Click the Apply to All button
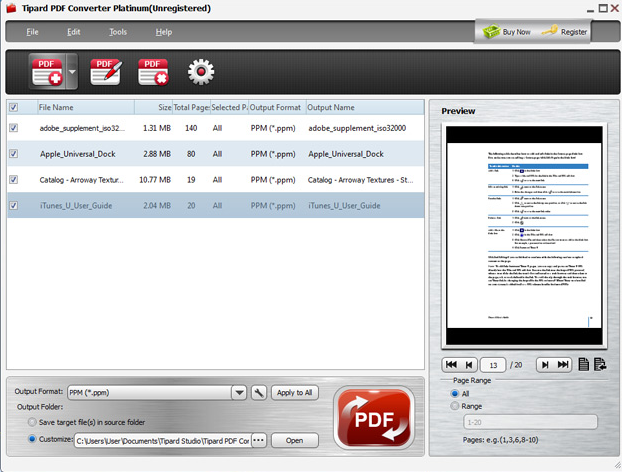 pos(295,393)
